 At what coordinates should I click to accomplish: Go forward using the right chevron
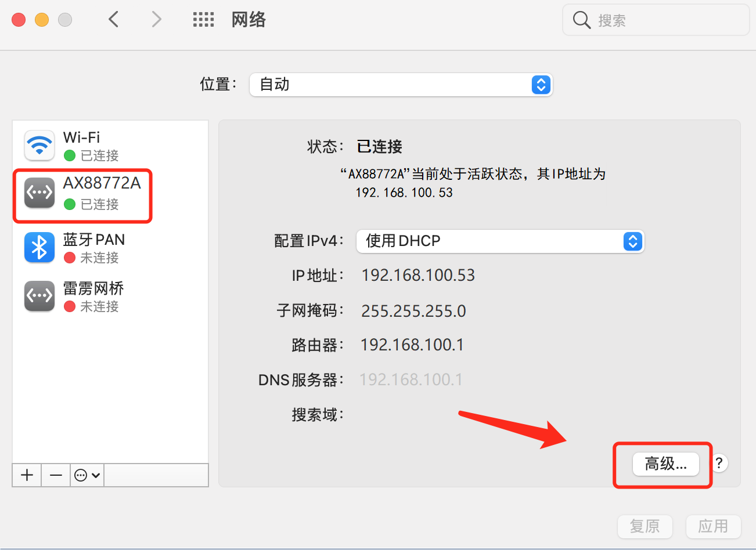[x=156, y=20]
